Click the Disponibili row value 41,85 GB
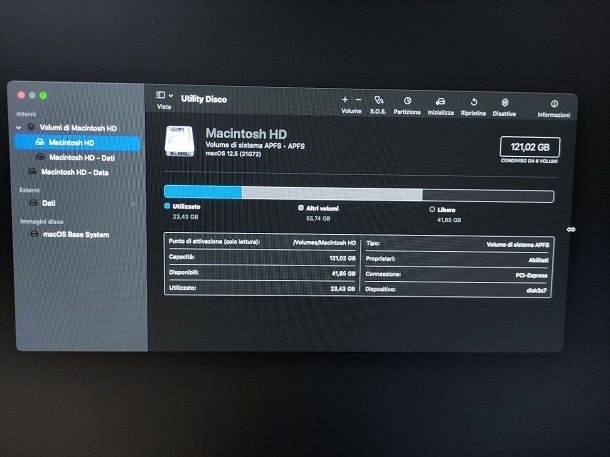The width and height of the screenshot is (610, 457). pyautogui.click(x=344, y=273)
